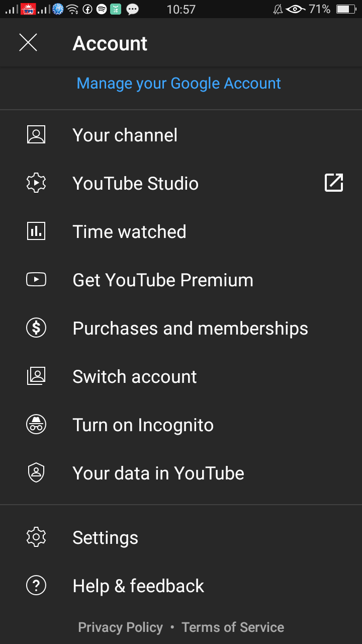Tap the question mark help icon

[x=36, y=586]
